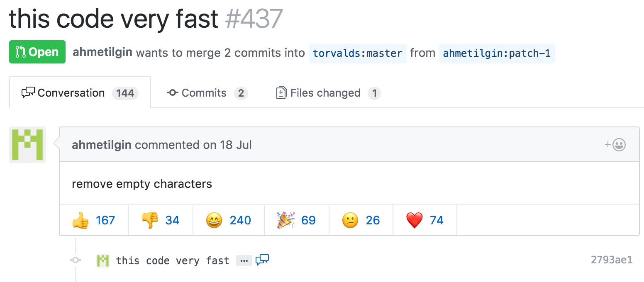Viewport: 644px width, 282px height.
Task: Open commit hash 2793ae1
Action: pos(612,260)
